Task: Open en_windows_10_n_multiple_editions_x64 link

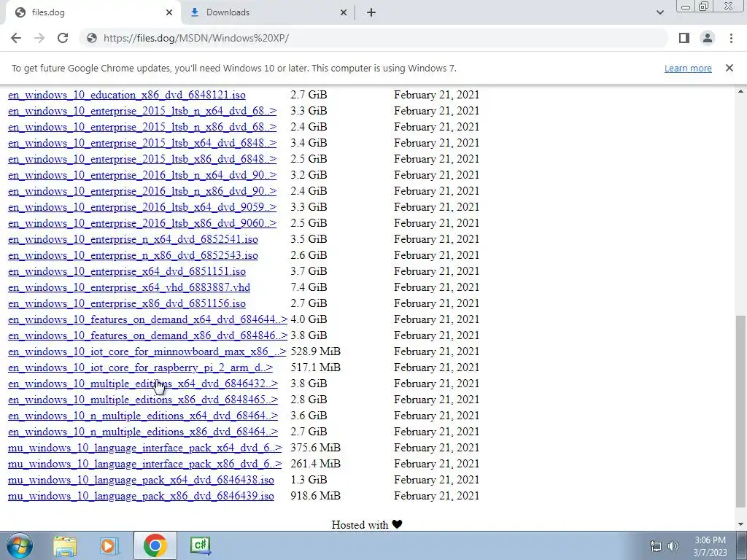Action: pos(143,416)
